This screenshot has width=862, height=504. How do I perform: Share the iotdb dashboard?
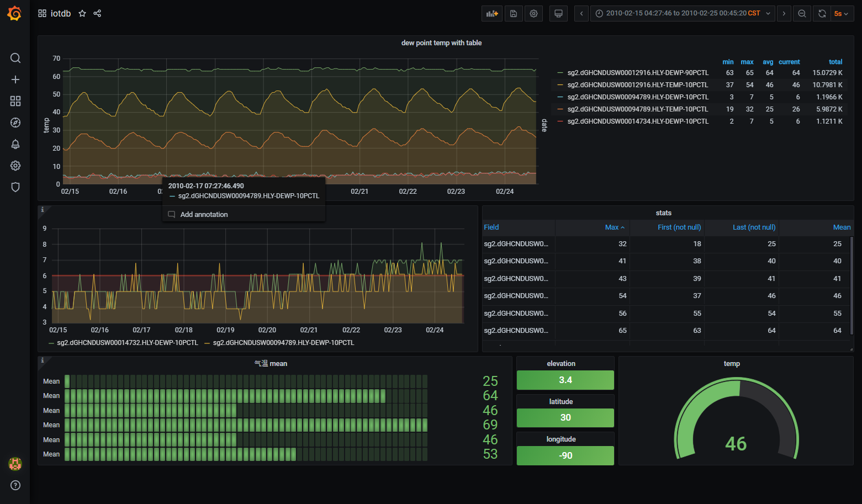coord(97,13)
